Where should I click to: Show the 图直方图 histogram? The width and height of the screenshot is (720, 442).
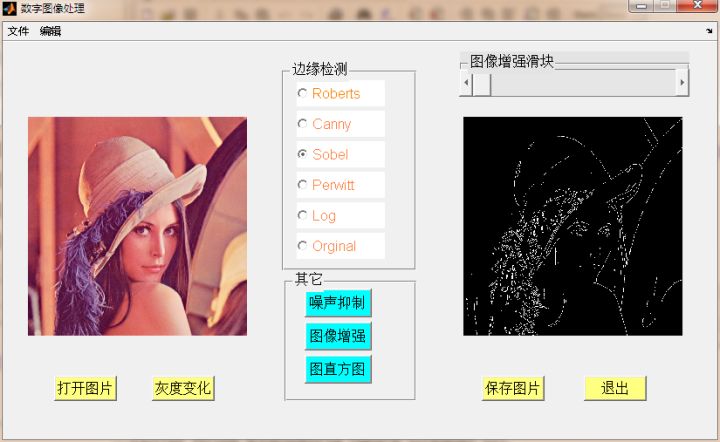(338, 369)
